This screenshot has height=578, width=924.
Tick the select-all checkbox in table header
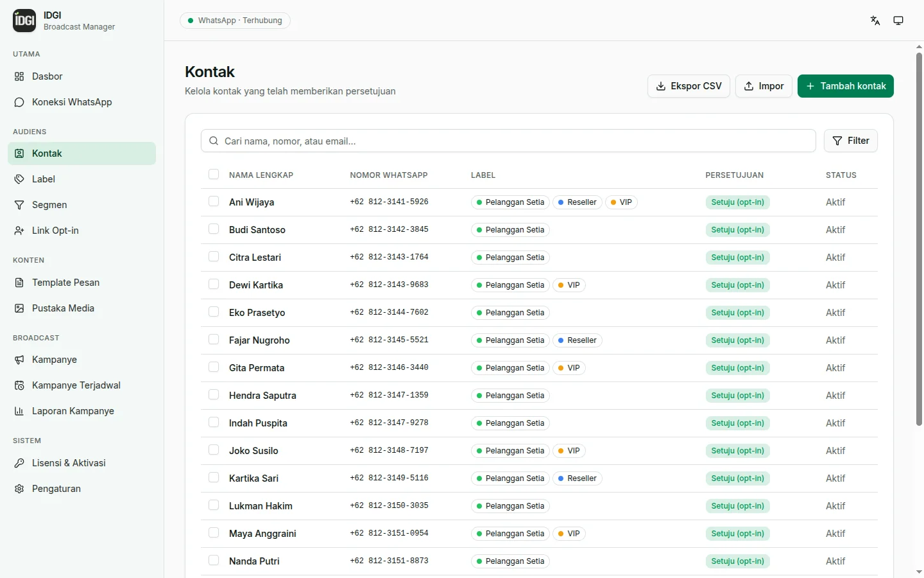(214, 174)
